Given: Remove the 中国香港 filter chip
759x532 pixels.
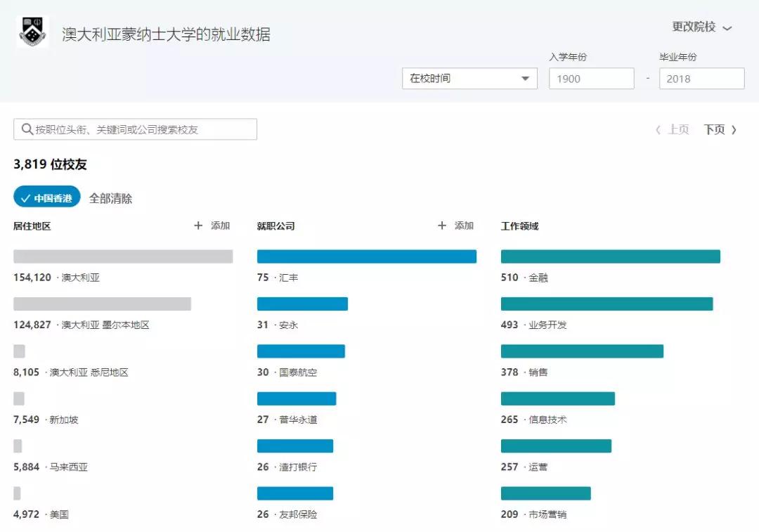Looking at the screenshot, I should coord(47,198).
